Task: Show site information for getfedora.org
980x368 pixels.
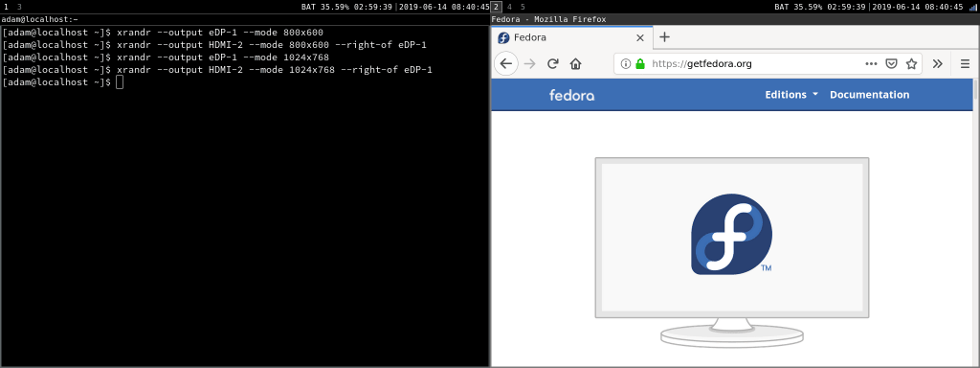Action: pos(626,64)
